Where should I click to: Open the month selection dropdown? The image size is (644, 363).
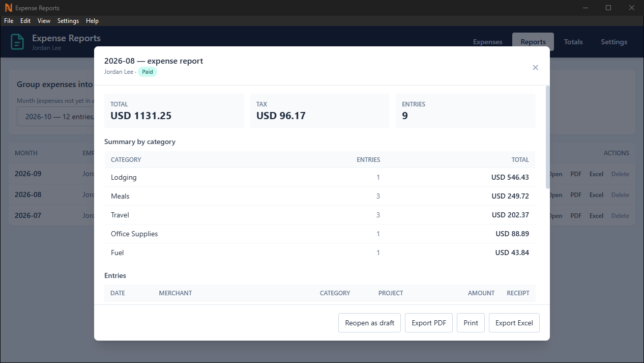tap(56, 117)
